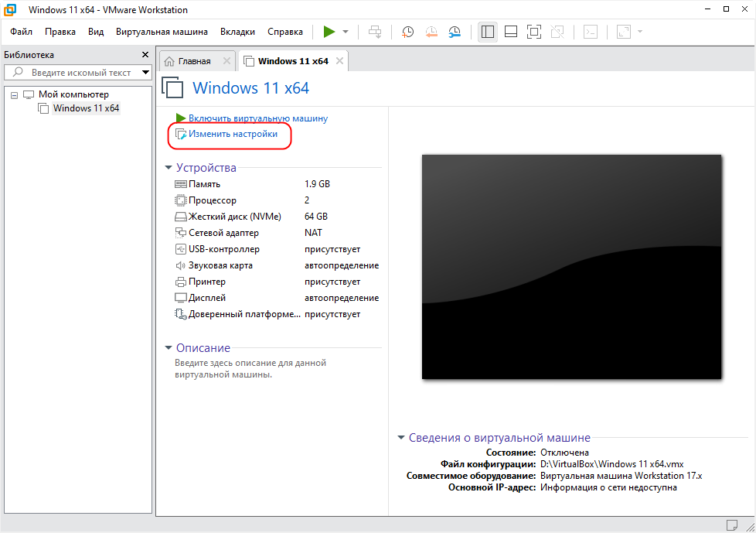Switch to the Главная tab
Viewport: 756px width, 533px height.
coord(194,61)
